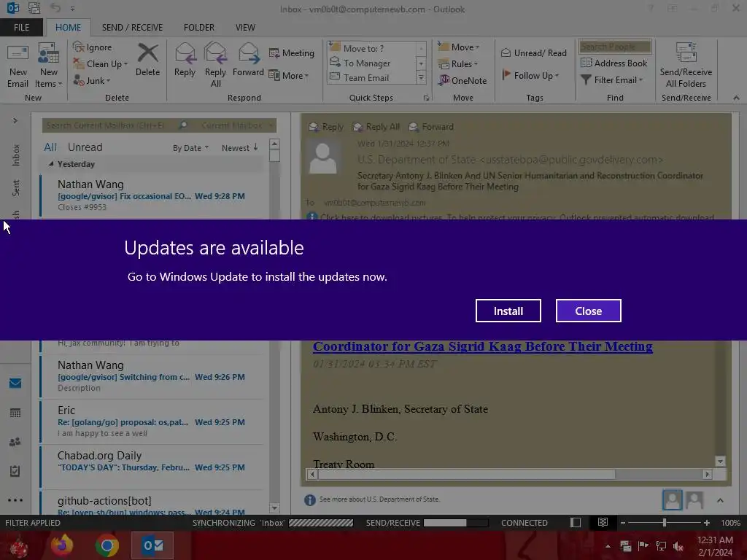747x560 pixels.
Task: Click the zoom slider handle
Action: tap(665, 523)
